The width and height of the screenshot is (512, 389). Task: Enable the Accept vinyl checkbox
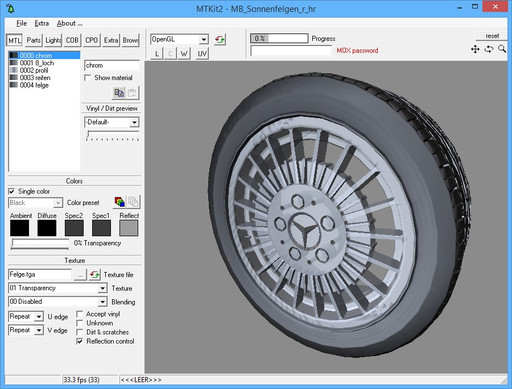[x=80, y=314]
